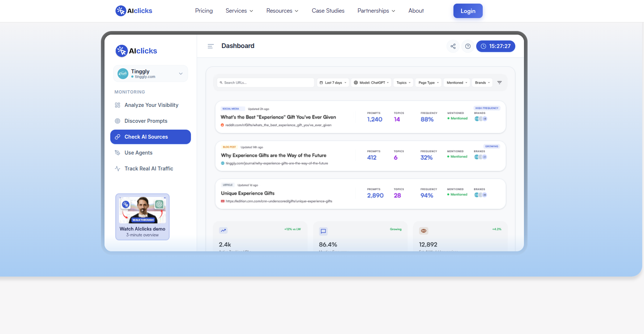
Task: Click the edition.cnn.com URL link
Action: 279,201
